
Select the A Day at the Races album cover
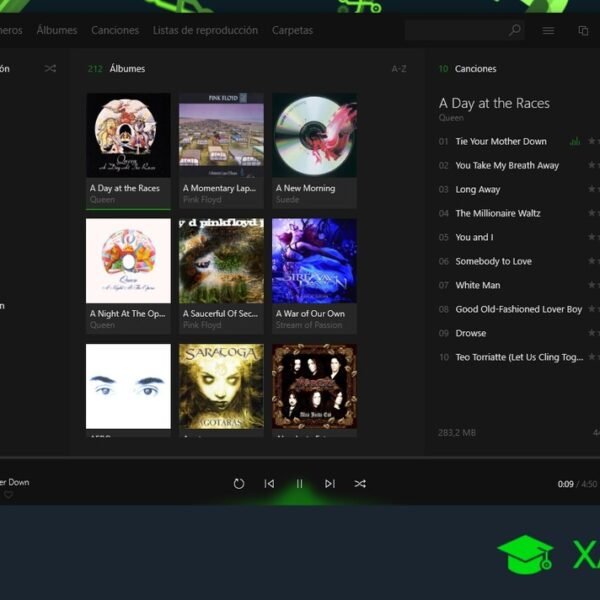128,135
